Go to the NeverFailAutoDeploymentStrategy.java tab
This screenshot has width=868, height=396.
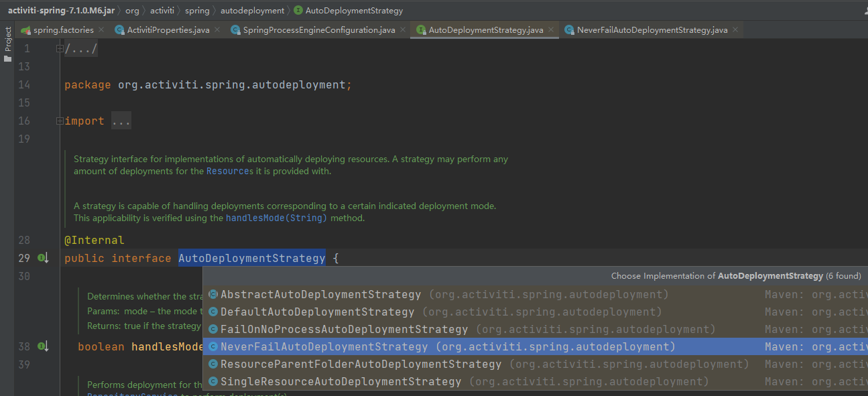(652, 30)
